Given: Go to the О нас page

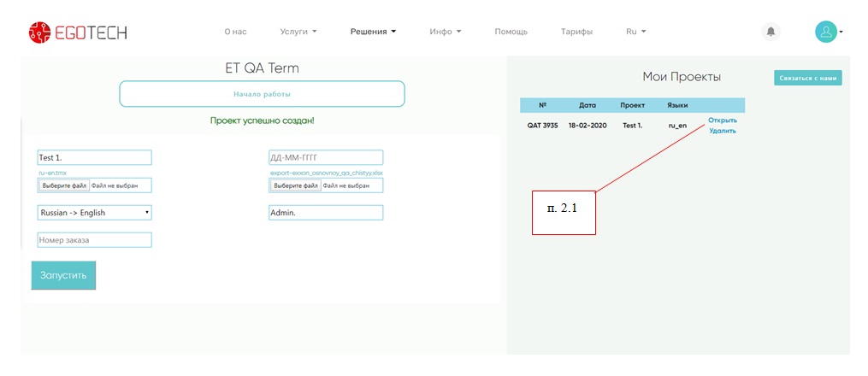Looking at the screenshot, I should pyautogui.click(x=235, y=32).
